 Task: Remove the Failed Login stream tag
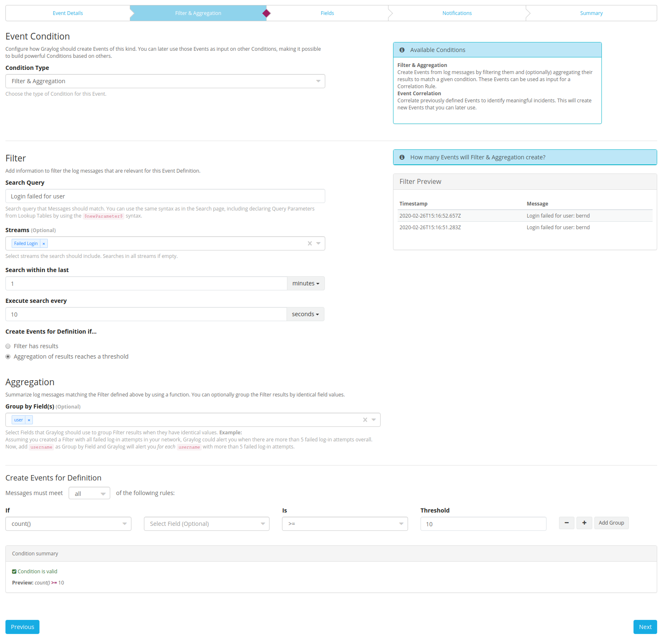(44, 244)
